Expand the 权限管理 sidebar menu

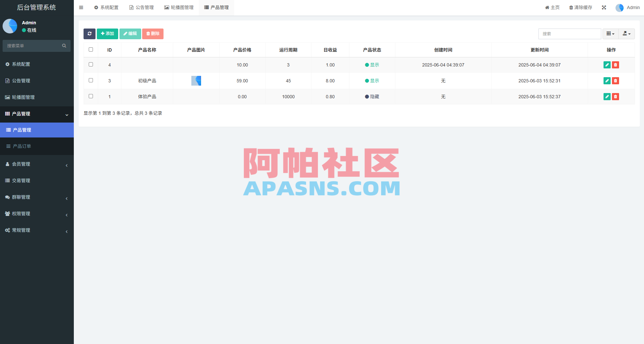point(21,214)
